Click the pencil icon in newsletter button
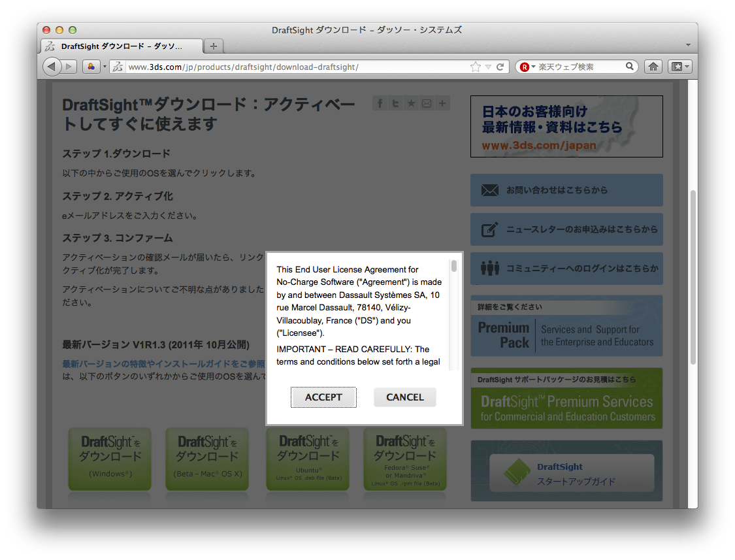 tap(489, 229)
